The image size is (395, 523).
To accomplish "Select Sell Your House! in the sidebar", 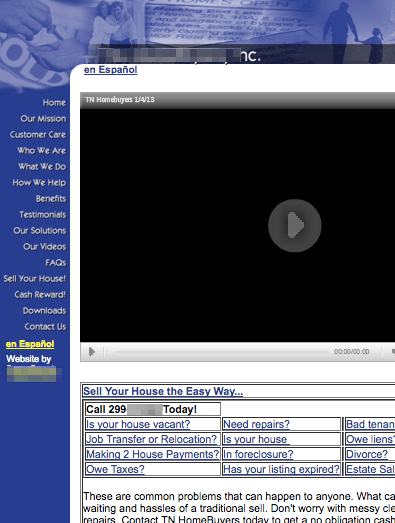I will tap(35, 279).
